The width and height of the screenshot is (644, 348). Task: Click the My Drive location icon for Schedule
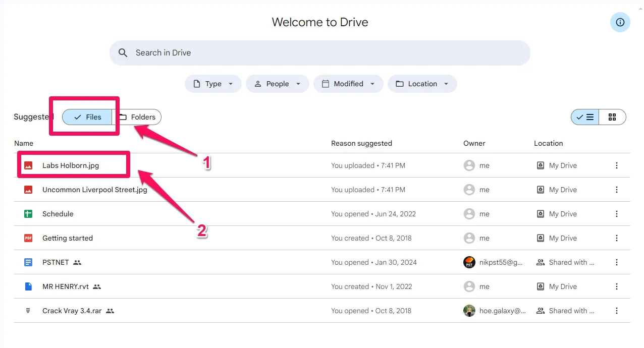click(x=540, y=214)
